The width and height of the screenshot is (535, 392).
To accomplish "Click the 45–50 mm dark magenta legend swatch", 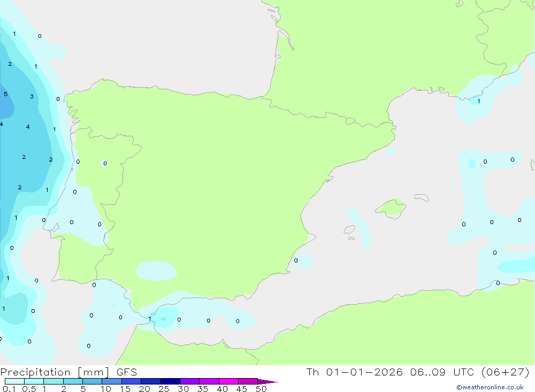I will pyautogui.click(x=248, y=381).
